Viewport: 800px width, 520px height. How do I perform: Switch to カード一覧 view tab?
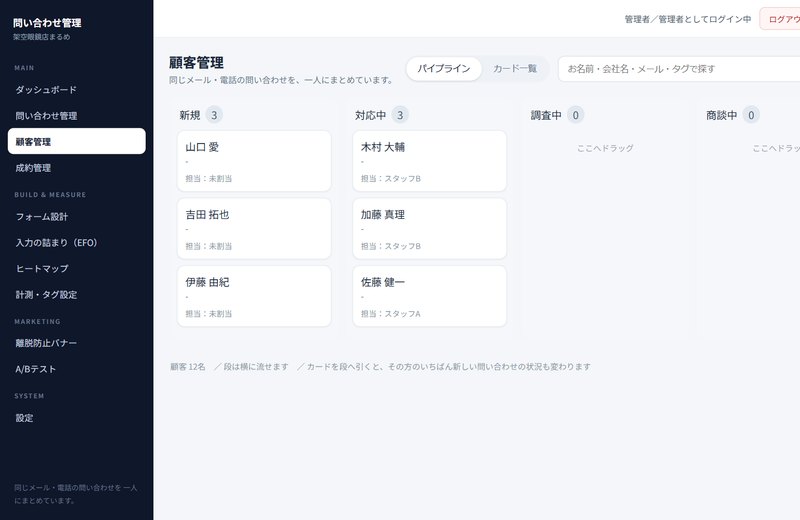coord(515,68)
